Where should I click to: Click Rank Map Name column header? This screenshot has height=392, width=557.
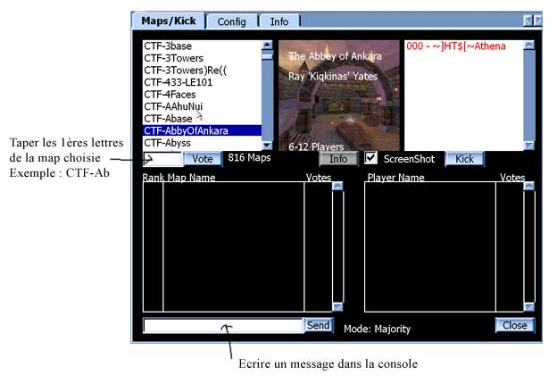tap(179, 178)
